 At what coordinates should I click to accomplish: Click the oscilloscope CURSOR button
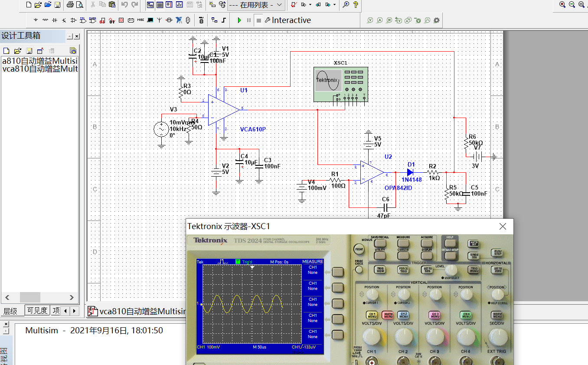click(403, 256)
